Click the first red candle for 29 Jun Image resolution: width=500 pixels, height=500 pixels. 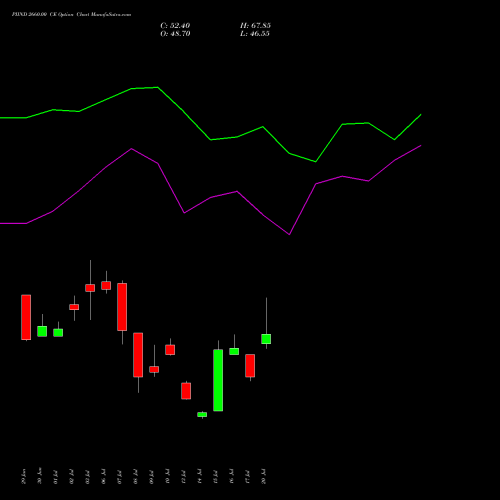coord(26,317)
